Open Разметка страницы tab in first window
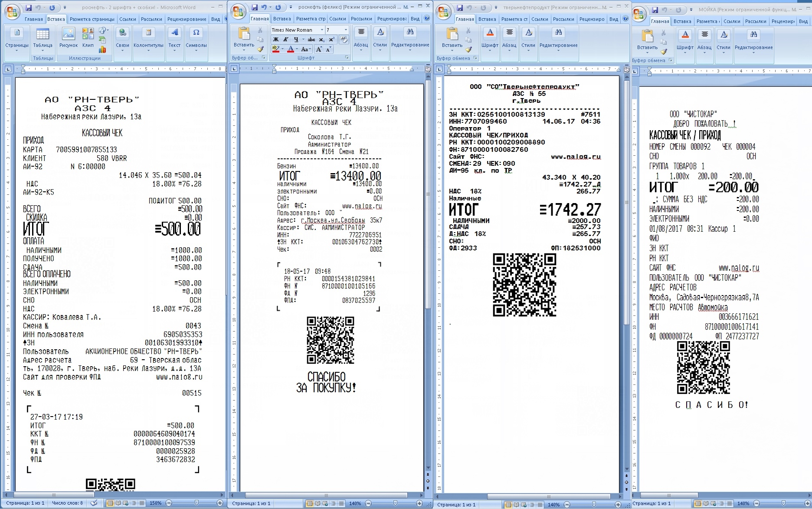The image size is (812, 509). coord(92,19)
